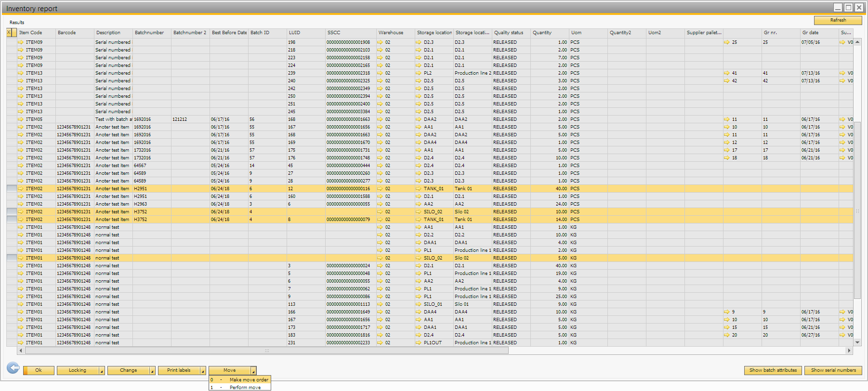The width and height of the screenshot is (868, 391).
Task: Expand the Print labels dropdown arrow
Action: pos(203,371)
